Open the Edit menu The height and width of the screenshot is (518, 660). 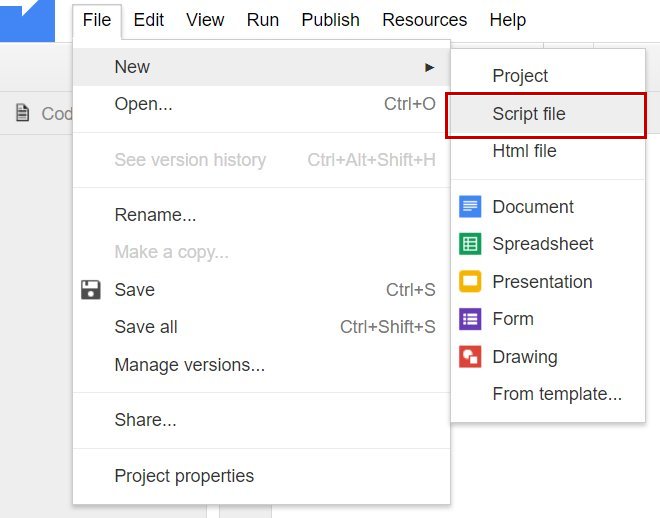(149, 20)
